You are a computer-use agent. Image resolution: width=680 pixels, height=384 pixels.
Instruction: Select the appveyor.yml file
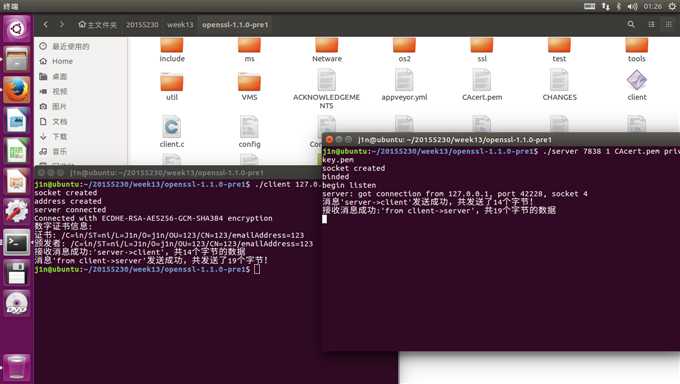coord(404,86)
